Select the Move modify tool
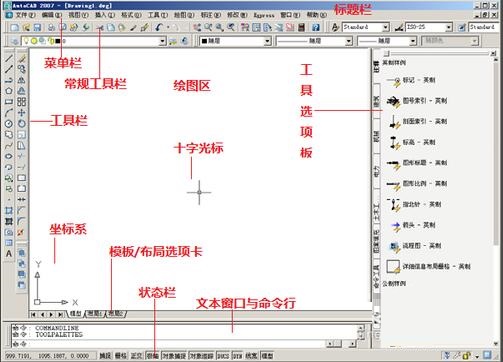Screen dimensions: 503x362 pos(22,113)
